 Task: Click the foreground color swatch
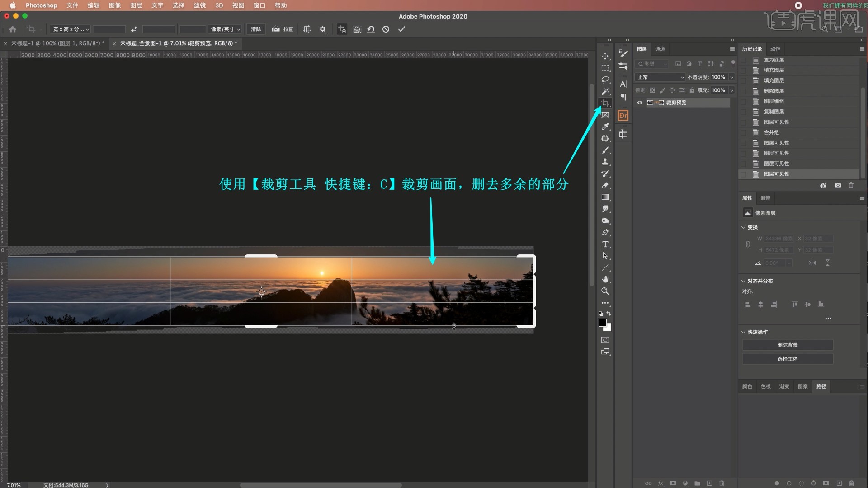(602, 322)
